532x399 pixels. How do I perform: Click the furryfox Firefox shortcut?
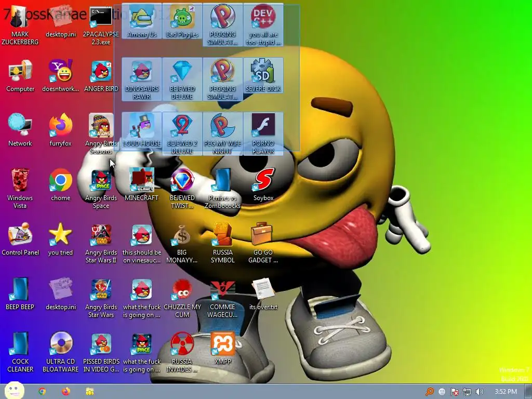(60, 130)
